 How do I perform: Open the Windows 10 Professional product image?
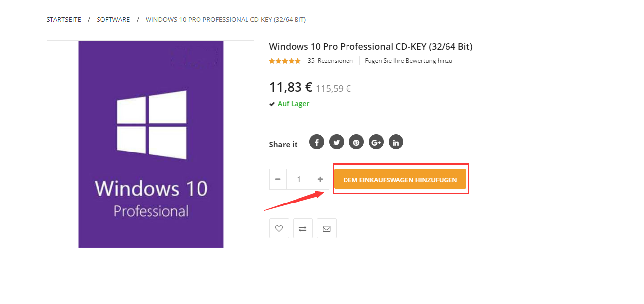[x=150, y=144]
